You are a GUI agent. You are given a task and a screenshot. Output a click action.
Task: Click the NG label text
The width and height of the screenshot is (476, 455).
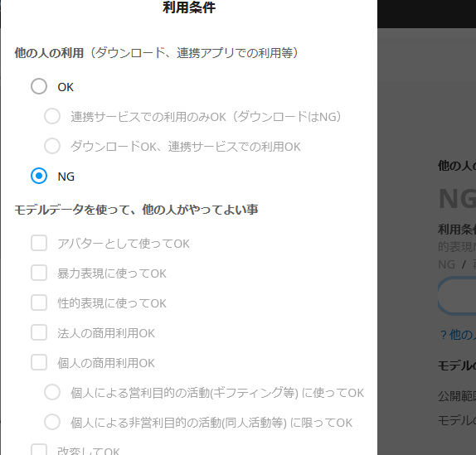point(66,177)
